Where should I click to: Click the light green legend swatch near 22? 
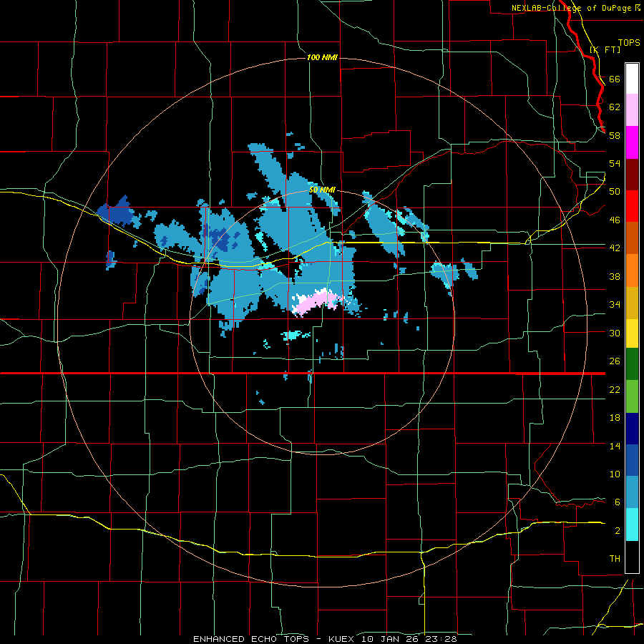pos(632,396)
